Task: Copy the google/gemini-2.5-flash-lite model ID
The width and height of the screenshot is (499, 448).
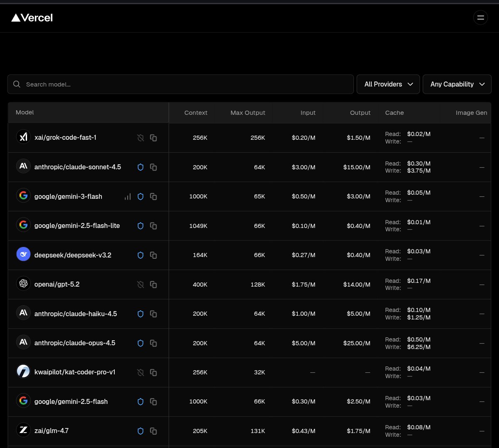Action: [x=153, y=226]
